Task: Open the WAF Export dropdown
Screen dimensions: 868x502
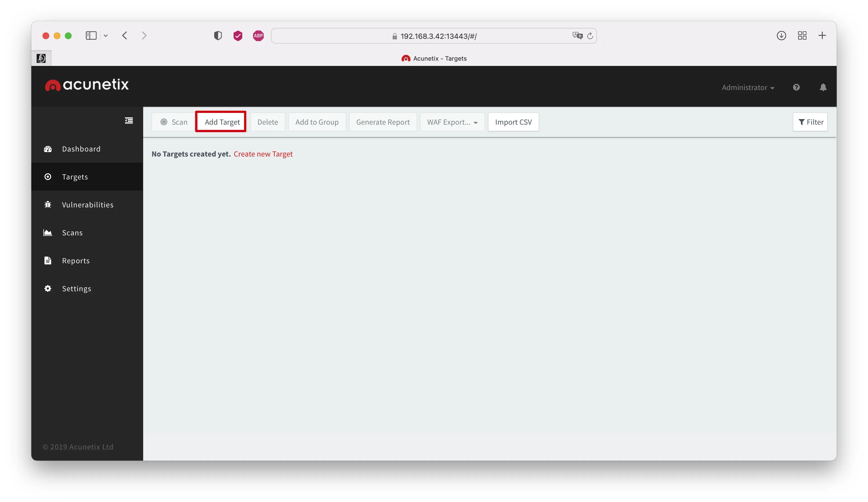Action: click(452, 122)
